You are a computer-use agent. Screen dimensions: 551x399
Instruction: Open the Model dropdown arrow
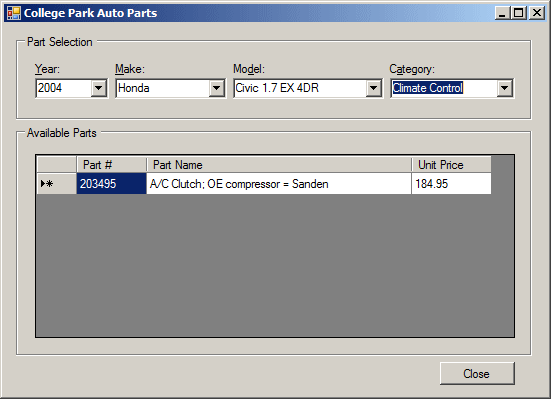click(374, 88)
